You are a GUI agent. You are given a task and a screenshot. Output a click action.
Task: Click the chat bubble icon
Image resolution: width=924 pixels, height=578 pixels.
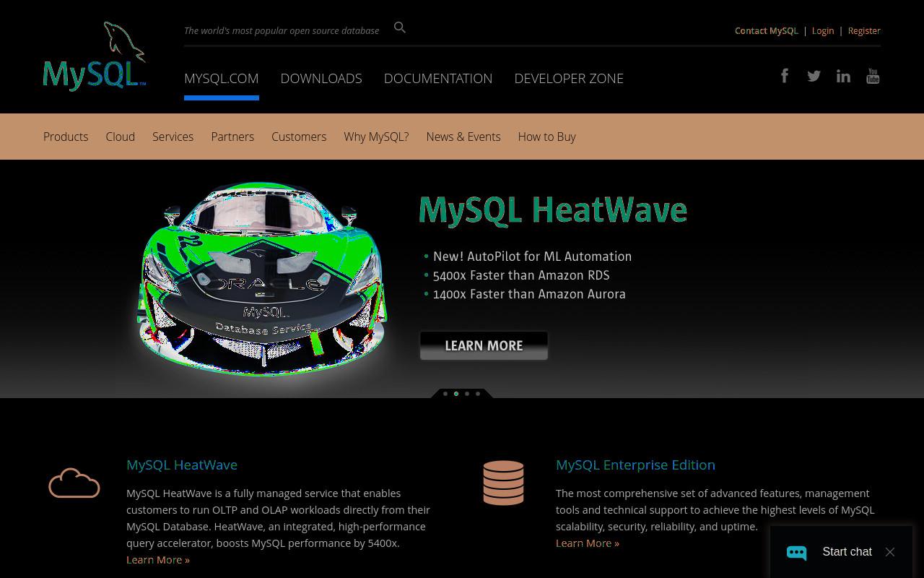[x=796, y=553]
